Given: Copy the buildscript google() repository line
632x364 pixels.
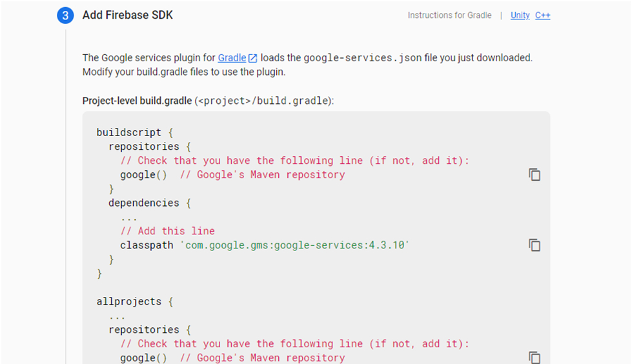Looking at the screenshot, I should 535,174.
